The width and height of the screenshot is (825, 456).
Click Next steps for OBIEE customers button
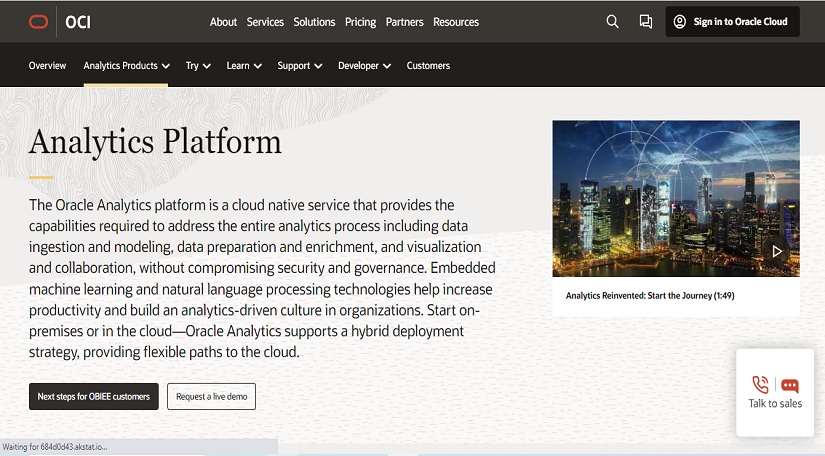click(x=94, y=397)
